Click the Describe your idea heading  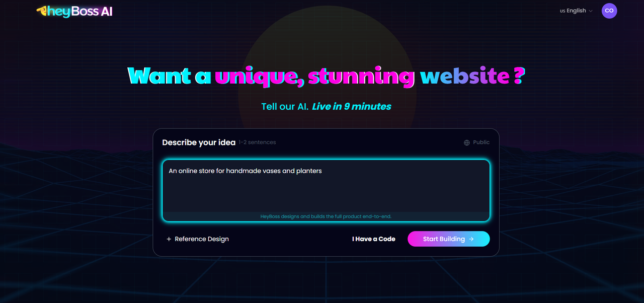199,142
